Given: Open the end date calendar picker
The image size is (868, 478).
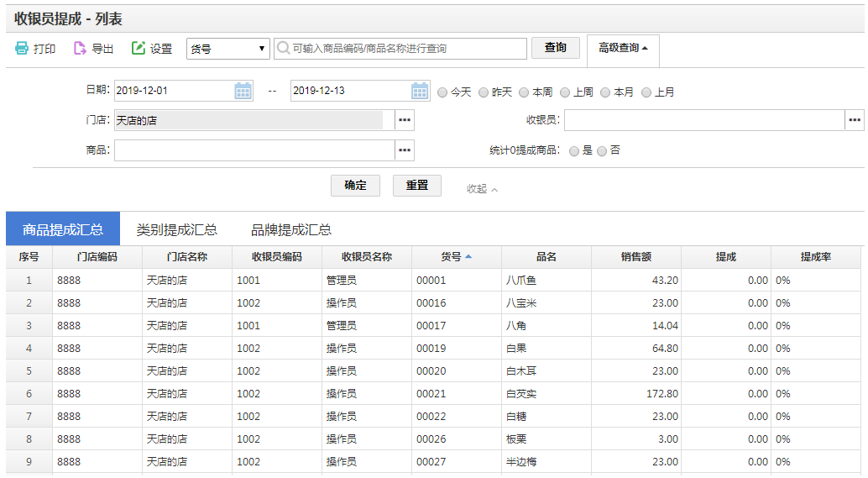Looking at the screenshot, I should point(420,91).
